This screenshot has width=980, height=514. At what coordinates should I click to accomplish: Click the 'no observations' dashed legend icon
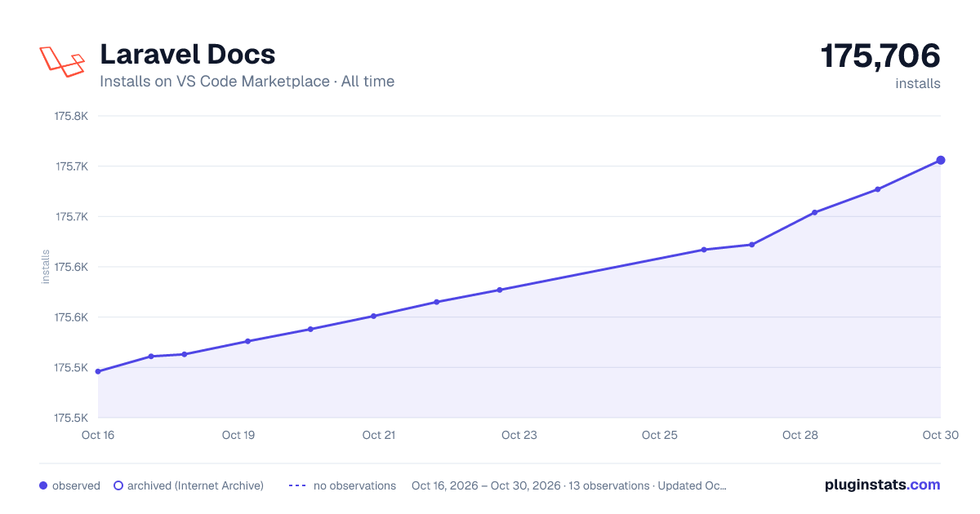pos(297,485)
